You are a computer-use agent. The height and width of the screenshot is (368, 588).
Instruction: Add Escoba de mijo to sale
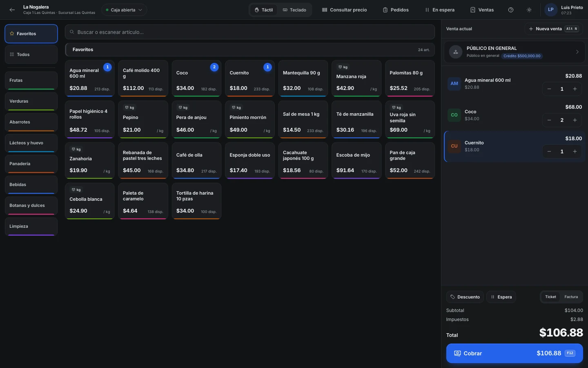pyautogui.click(x=356, y=161)
